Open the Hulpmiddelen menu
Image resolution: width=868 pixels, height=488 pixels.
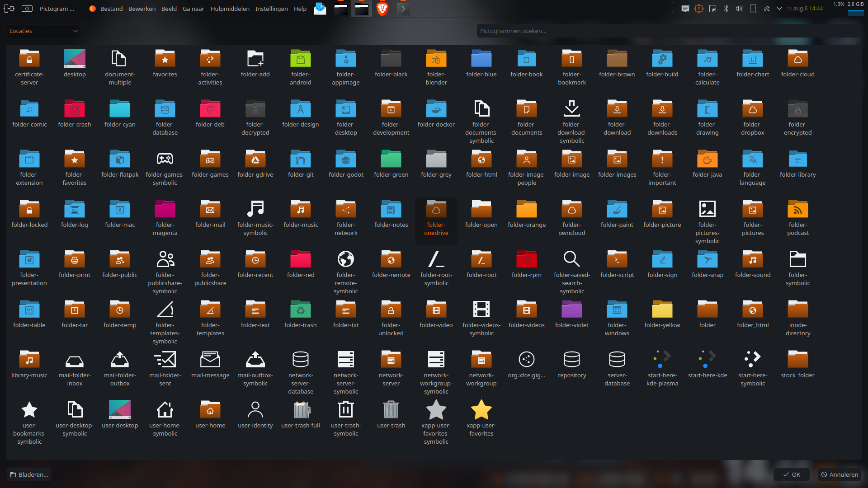pos(230,9)
